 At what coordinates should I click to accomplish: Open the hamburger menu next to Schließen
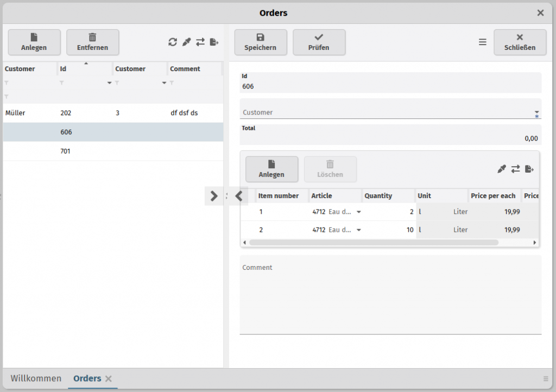[x=483, y=42]
